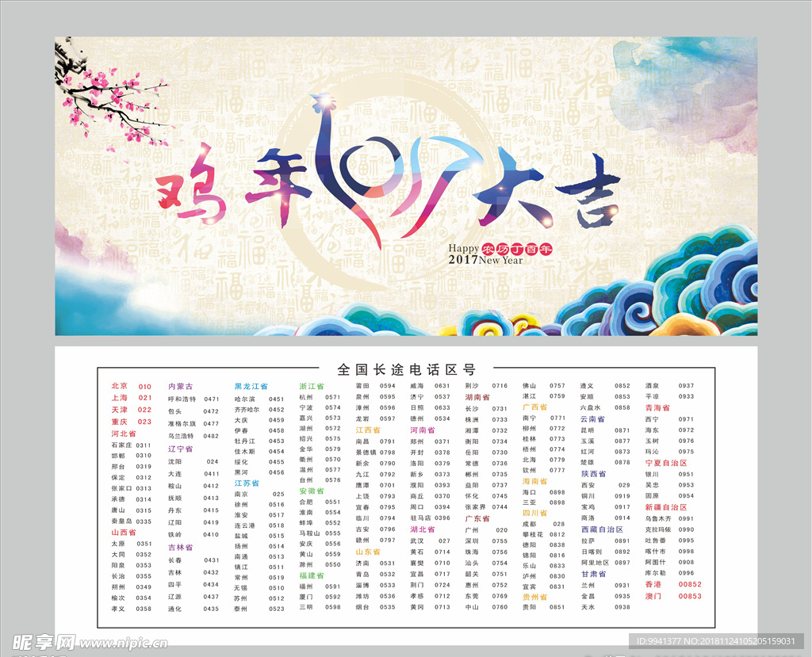Select the red '澳门' entry
Viewport: 812px width, 657px height.
653,596
